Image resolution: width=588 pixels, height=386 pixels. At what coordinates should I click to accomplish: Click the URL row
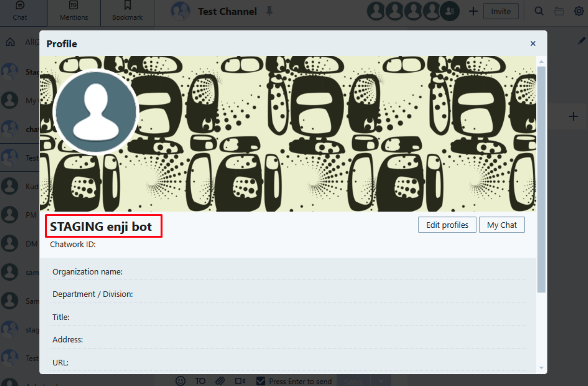tap(288, 362)
